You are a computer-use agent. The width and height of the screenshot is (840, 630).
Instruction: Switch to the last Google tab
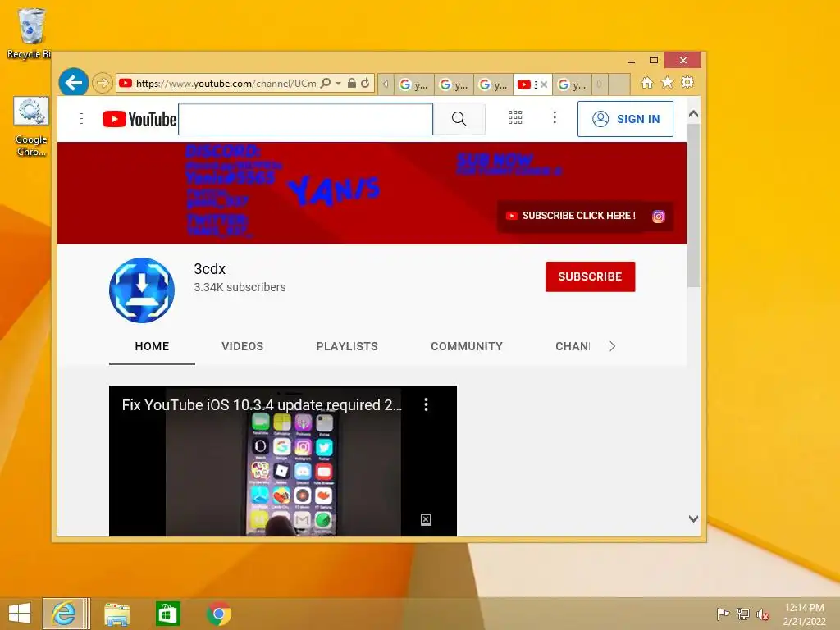[x=572, y=84]
